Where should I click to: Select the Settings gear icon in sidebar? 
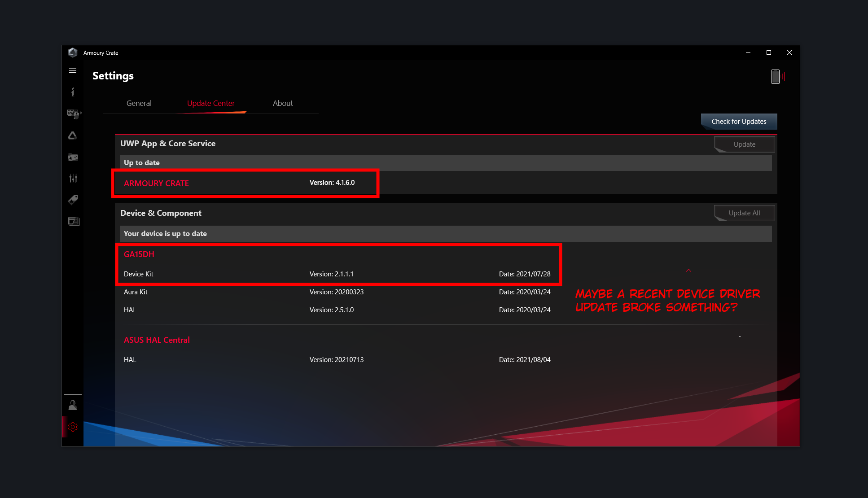point(72,427)
